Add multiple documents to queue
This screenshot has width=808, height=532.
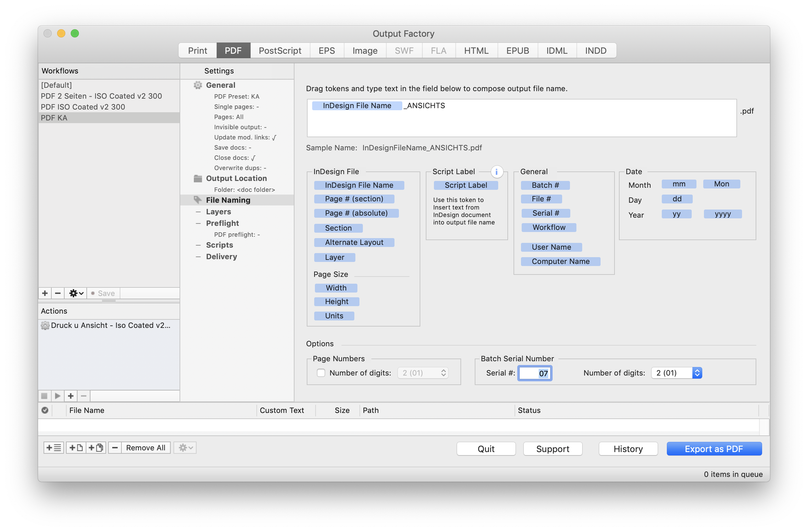(x=96, y=448)
